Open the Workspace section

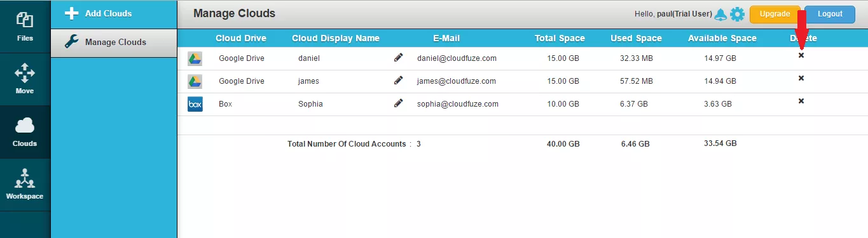click(25, 185)
